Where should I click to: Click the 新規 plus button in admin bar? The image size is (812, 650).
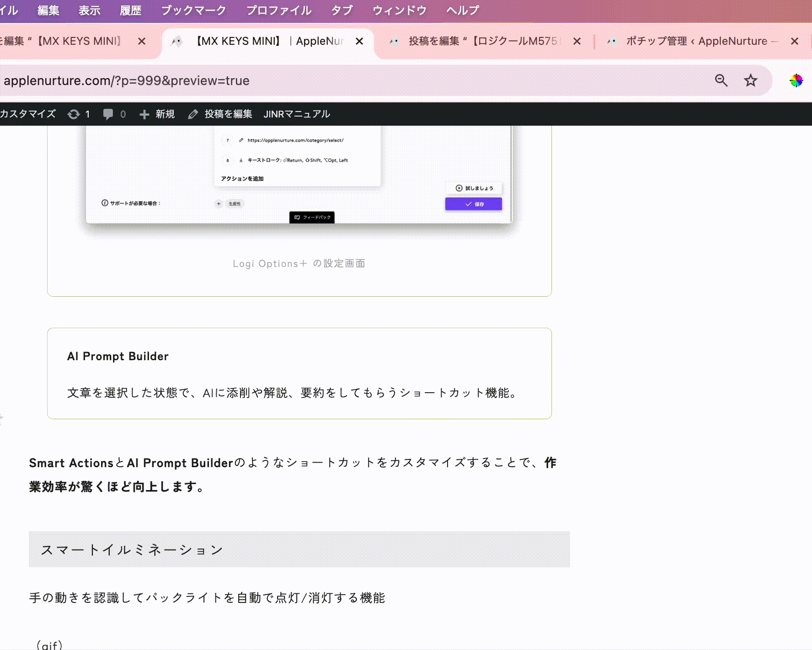[x=157, y=114]
